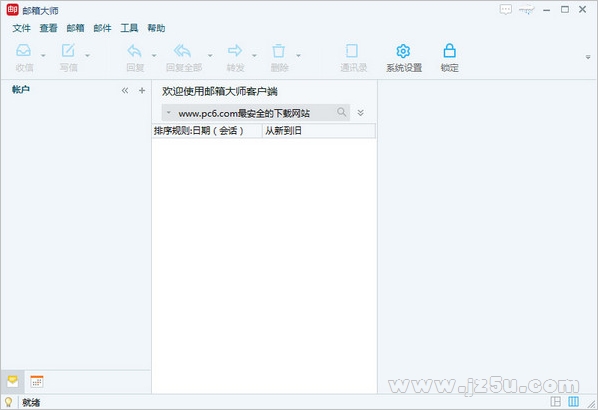598x410 pixels.
Task: Expand the dropdown arrow next to 删除
Action: (298, 56)
